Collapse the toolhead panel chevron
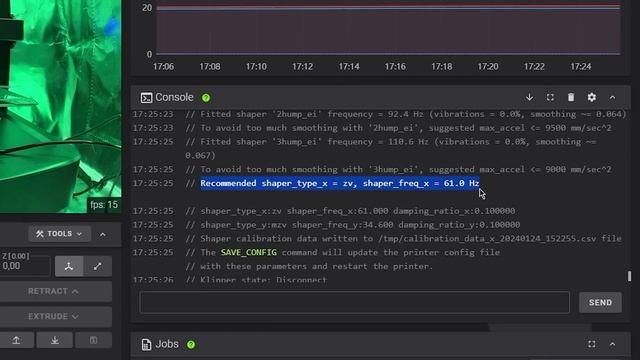The width and height of the screenshot is (640, 360). (x=102, y=234)
